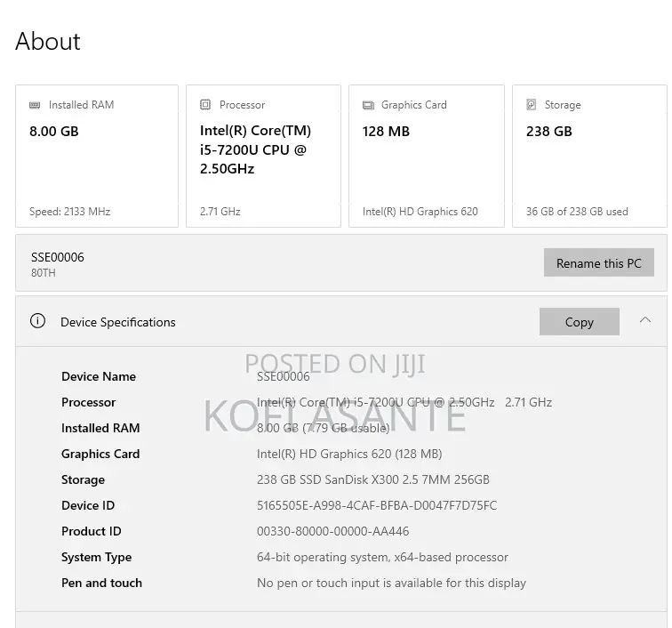This screenshot has width=672, height=628.
Task: Click the Processor chip icon
Action: [205, 105]
